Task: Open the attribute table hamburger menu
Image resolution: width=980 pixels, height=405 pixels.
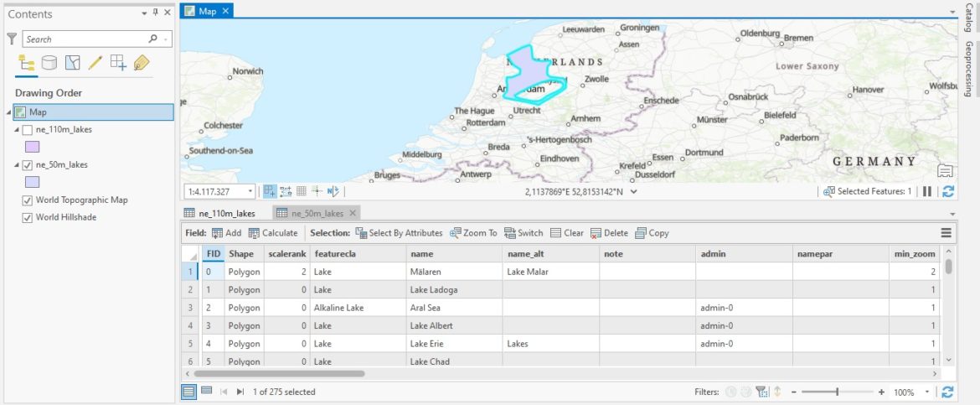Action: pyautogui.click(x=946, y=233)
